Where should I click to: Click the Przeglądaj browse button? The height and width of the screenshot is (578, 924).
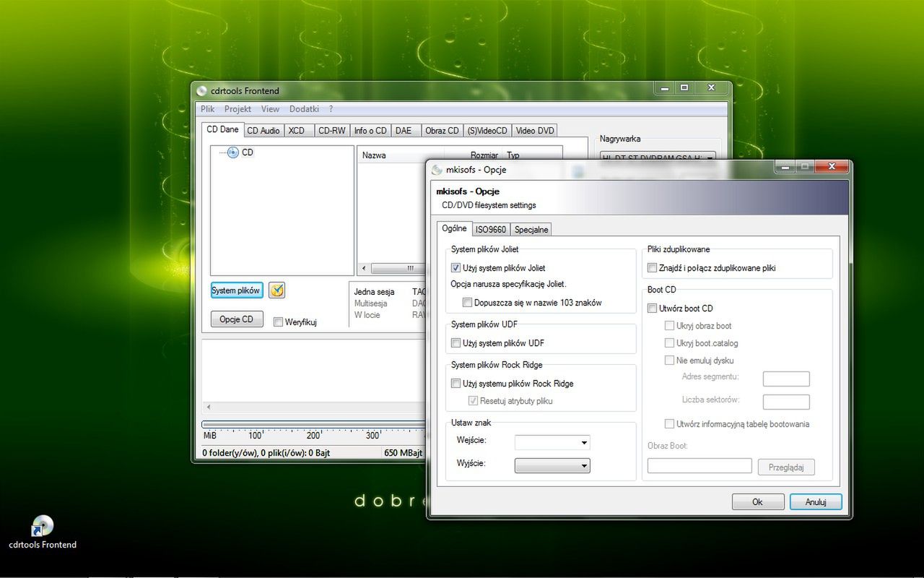(x=786, y=467)
